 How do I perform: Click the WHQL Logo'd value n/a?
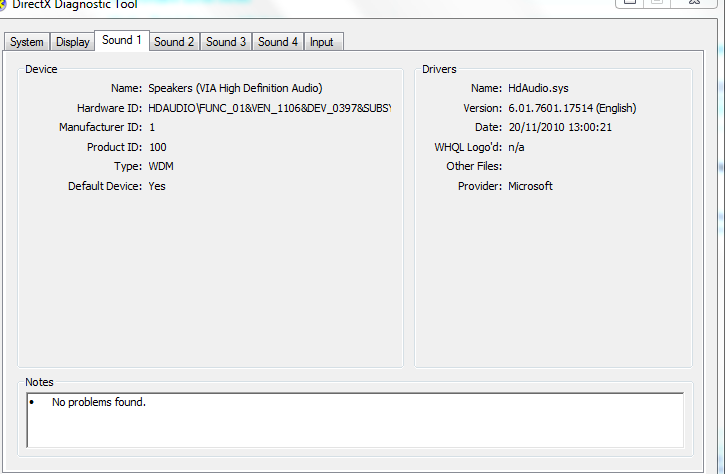(x=516, y=147)
